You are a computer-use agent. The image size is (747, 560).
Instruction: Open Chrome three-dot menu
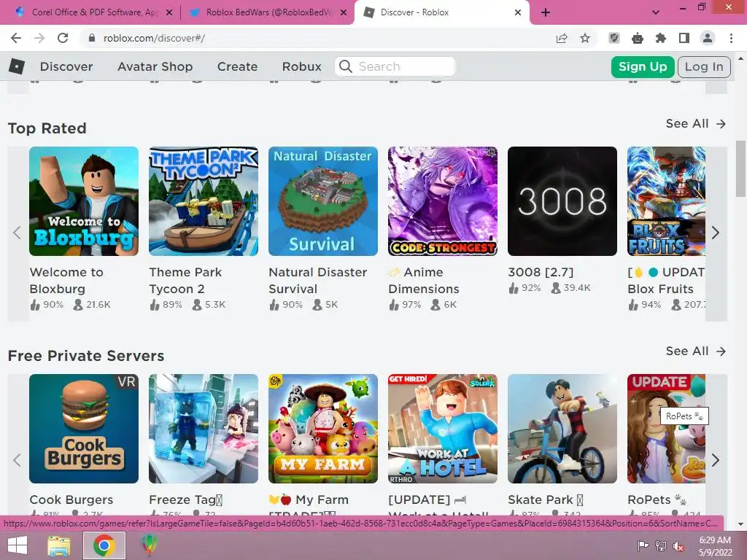click(x=731, y=38)
